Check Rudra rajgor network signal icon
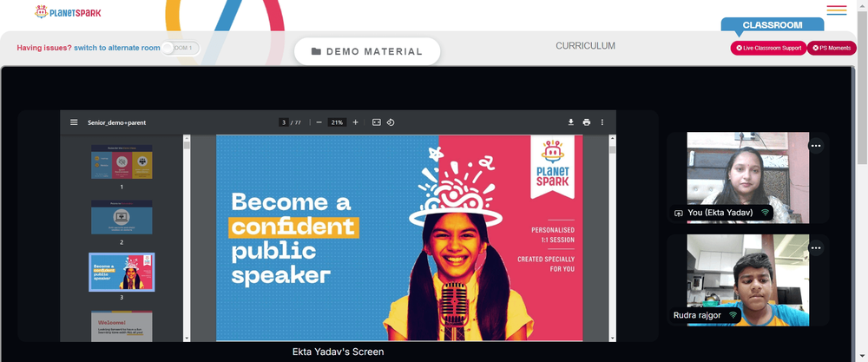Viewport: 868px width, 362px height. point(733,315)
